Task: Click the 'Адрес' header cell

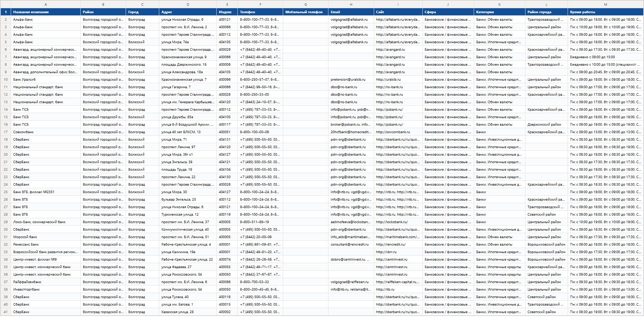Action: tap(188, 12)
